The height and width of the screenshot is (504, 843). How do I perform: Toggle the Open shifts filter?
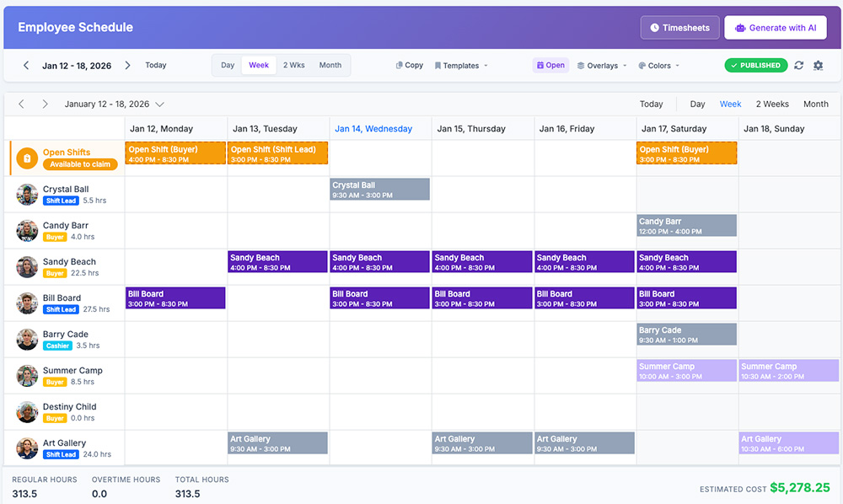tap(550, 65)
